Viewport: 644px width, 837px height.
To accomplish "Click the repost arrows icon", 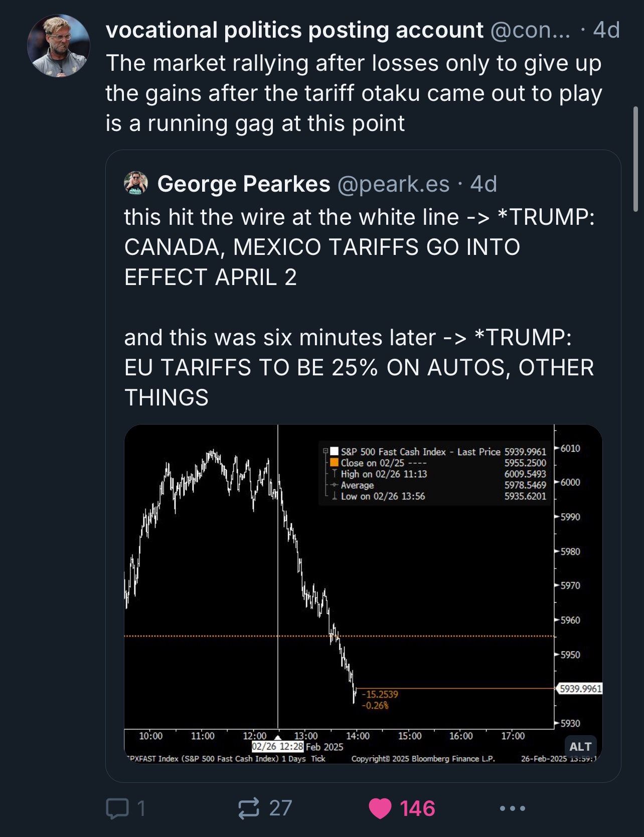I will [249, 808].
